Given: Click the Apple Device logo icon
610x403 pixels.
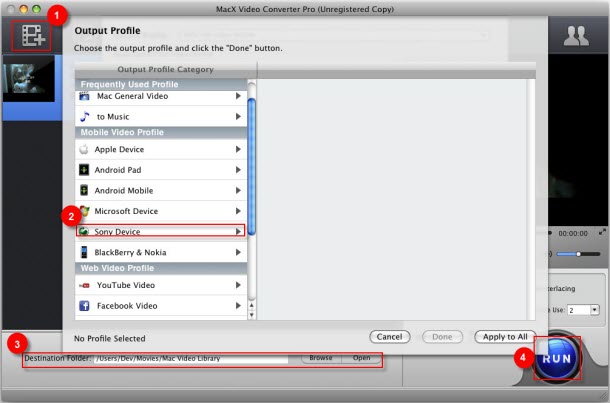Looking at the screenshot, I should (x=84, y=149).
